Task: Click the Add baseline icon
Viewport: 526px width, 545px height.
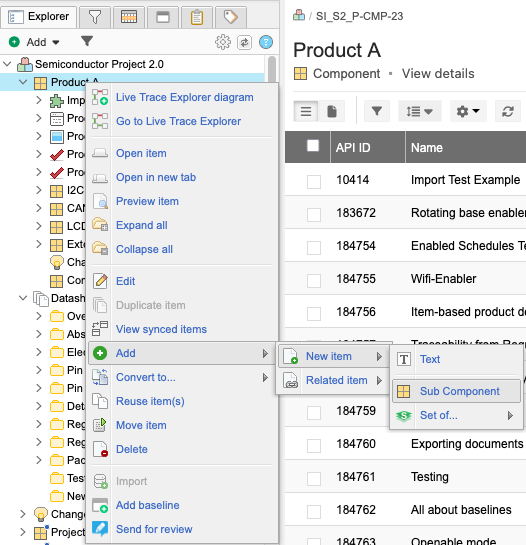Action: [x=100, y=505]
